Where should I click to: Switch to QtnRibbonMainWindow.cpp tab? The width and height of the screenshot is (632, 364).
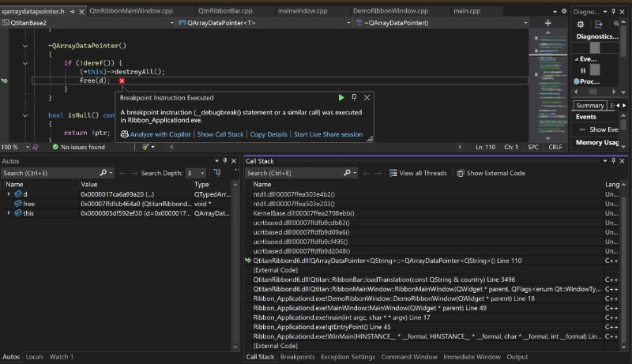pyautogui.click(x=131, y=11)
